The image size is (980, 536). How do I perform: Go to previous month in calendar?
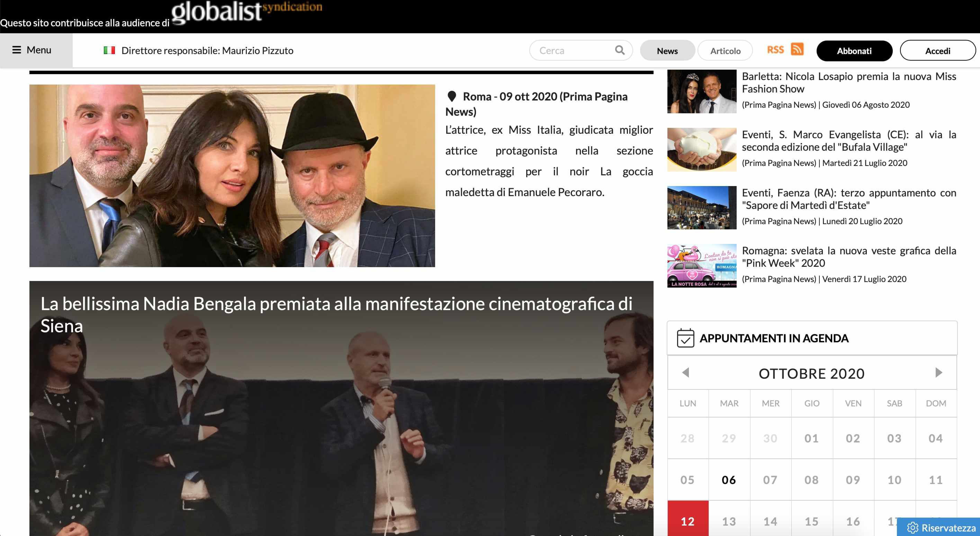click(686, 372)
